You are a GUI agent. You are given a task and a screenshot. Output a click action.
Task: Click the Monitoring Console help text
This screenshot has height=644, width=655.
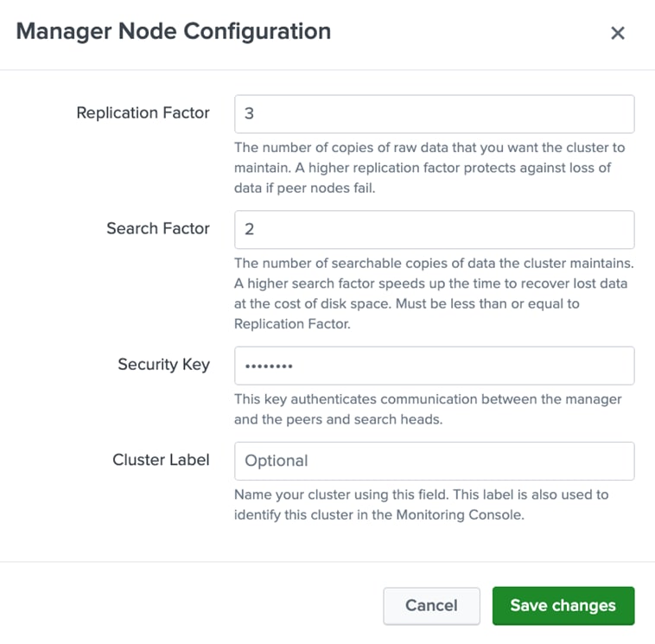point(422,505)
